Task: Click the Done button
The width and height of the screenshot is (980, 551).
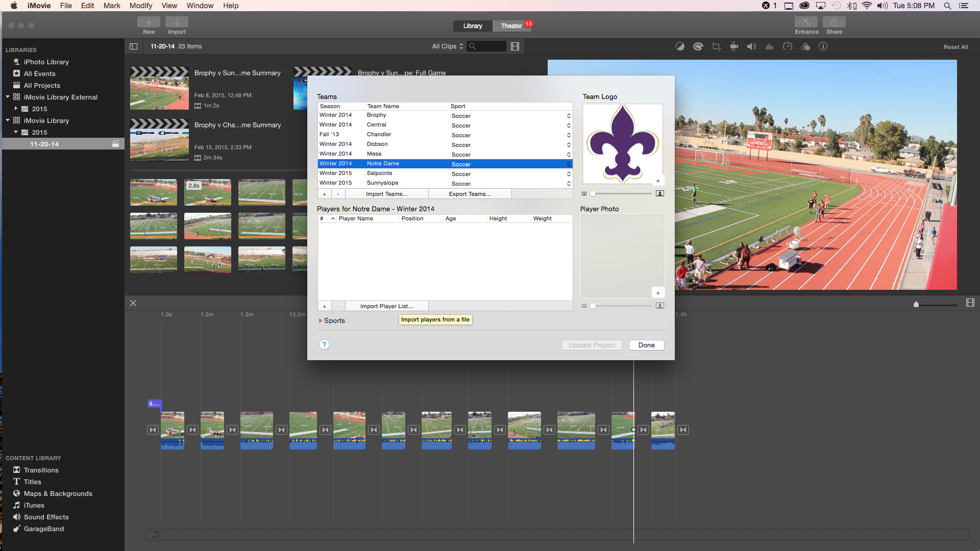Action: tap(646, 344)
